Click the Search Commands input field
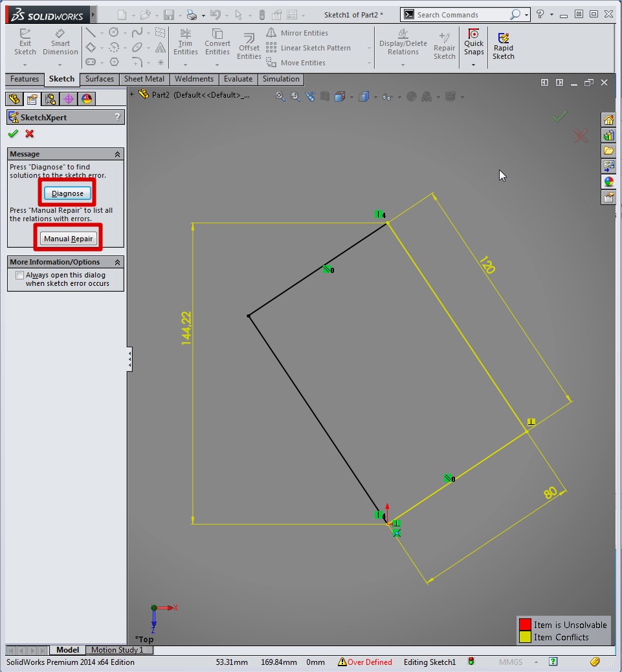The height and width of the screenshot is (672, 622). (x=460, y=14)
